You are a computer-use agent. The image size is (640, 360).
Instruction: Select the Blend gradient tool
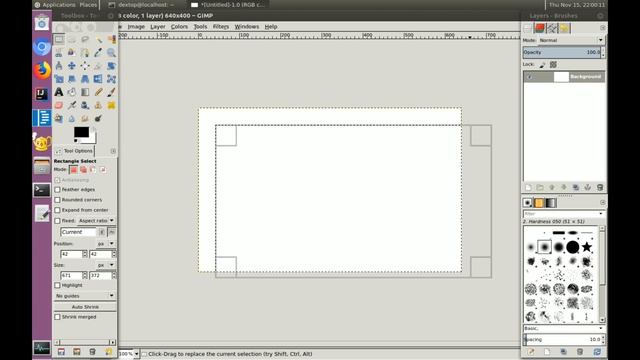click(85, 92)
